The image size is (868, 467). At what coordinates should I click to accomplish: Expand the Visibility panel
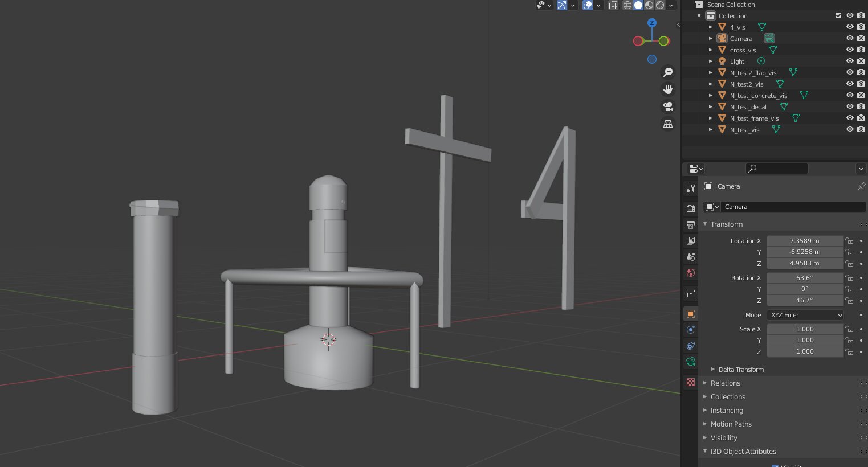705,438
